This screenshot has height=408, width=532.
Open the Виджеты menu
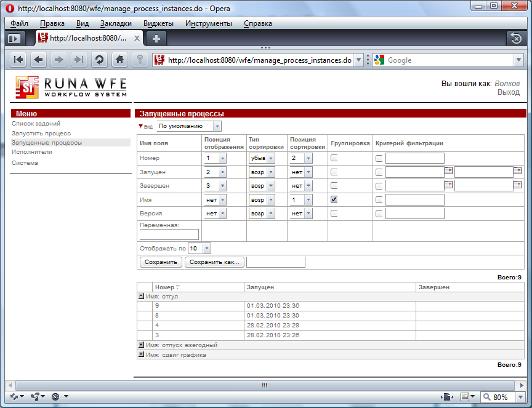pyautogui.click(x=158, y=23)
